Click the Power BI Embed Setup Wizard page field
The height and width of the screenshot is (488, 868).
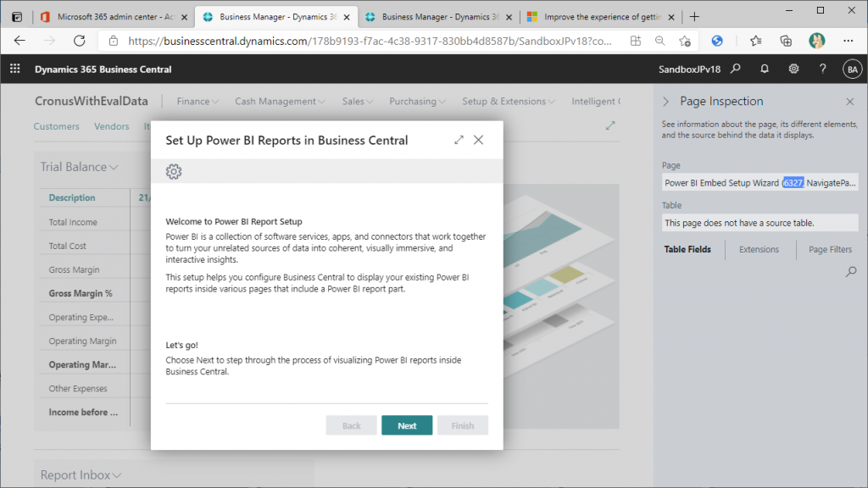coord(759,183)
